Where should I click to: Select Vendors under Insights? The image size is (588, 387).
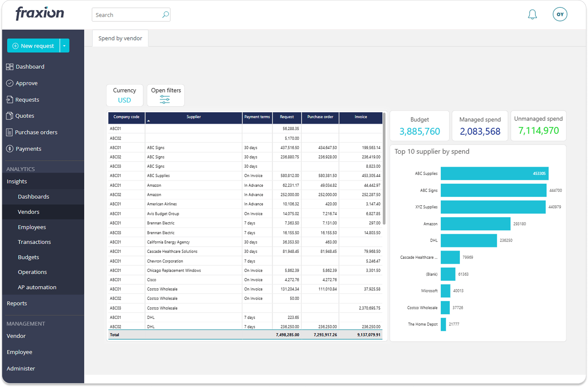point(28,212)
